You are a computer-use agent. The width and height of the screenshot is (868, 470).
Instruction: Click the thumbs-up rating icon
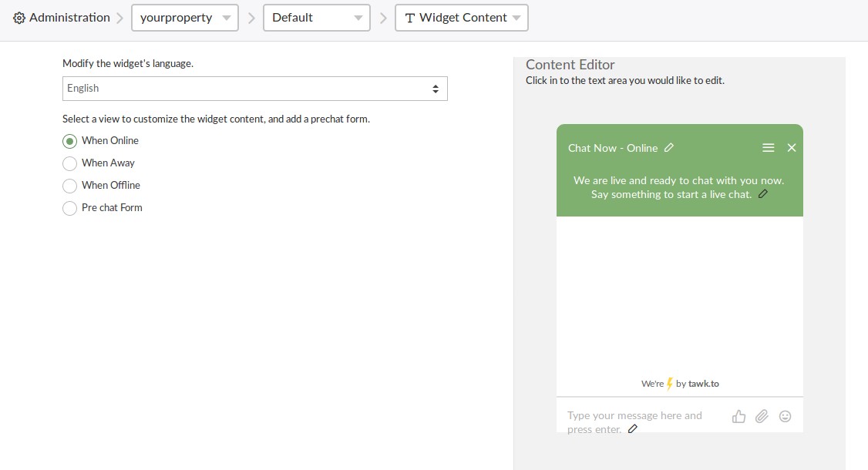coord(738,416)
